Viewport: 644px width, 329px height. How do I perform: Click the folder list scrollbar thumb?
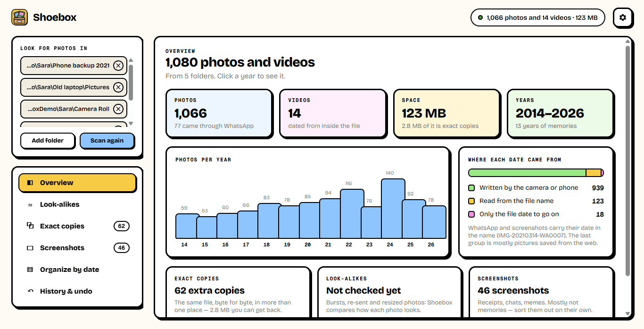(x=131, y=82)
